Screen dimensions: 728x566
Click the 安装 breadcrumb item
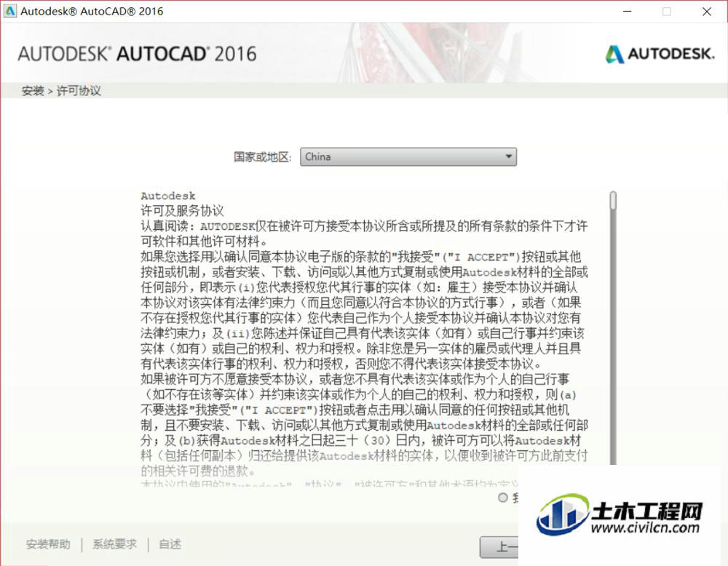(33, 90)
